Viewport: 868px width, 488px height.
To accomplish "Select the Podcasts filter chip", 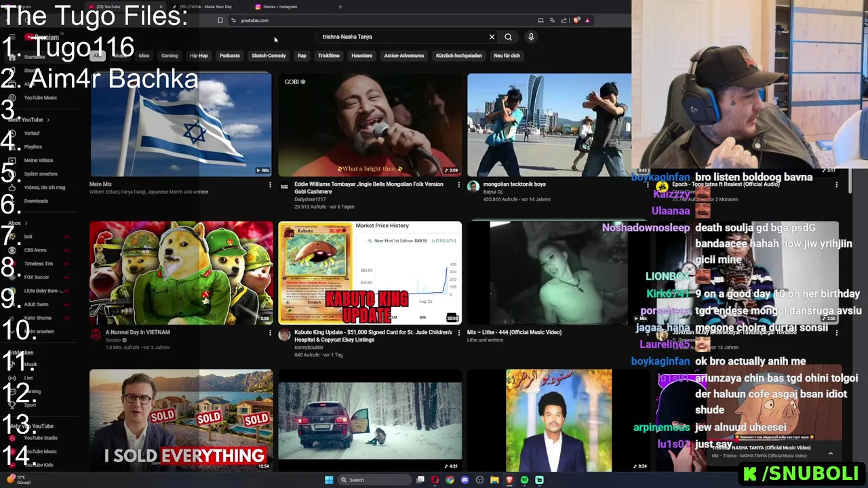I will [229, 56].
